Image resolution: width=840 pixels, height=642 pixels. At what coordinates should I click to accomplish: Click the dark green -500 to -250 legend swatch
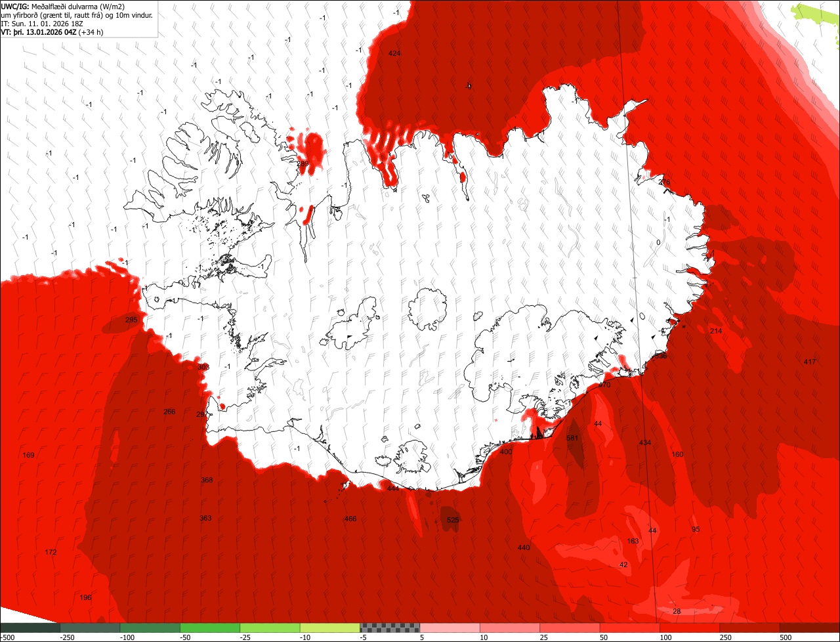(30, 628)
